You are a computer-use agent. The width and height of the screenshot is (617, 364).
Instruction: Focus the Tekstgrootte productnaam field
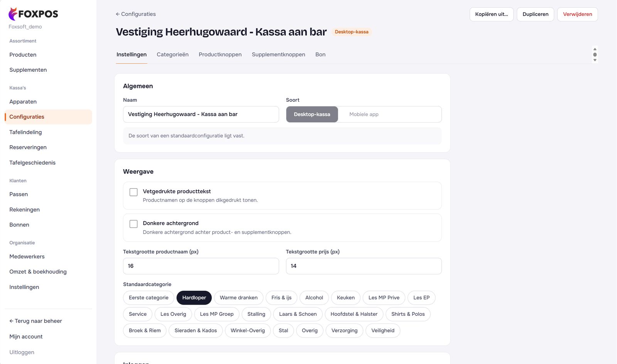(201, 266)
